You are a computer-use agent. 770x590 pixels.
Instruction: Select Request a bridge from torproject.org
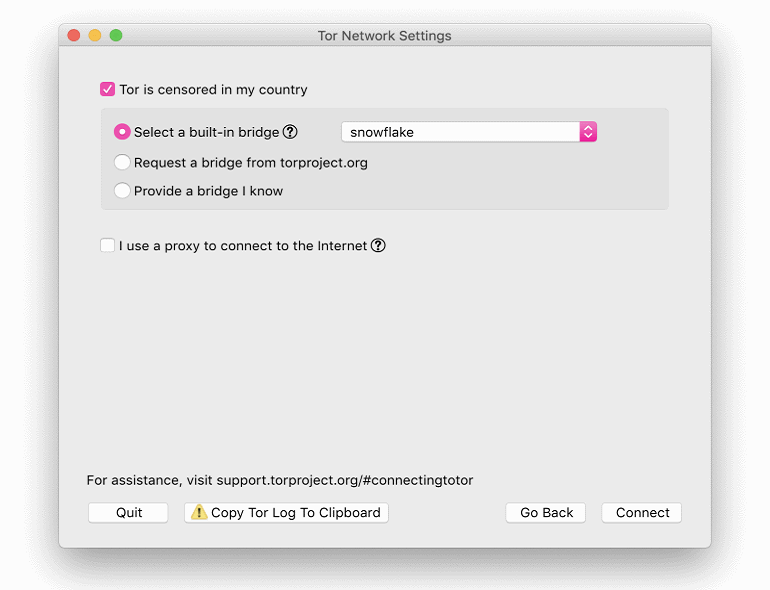122,162
